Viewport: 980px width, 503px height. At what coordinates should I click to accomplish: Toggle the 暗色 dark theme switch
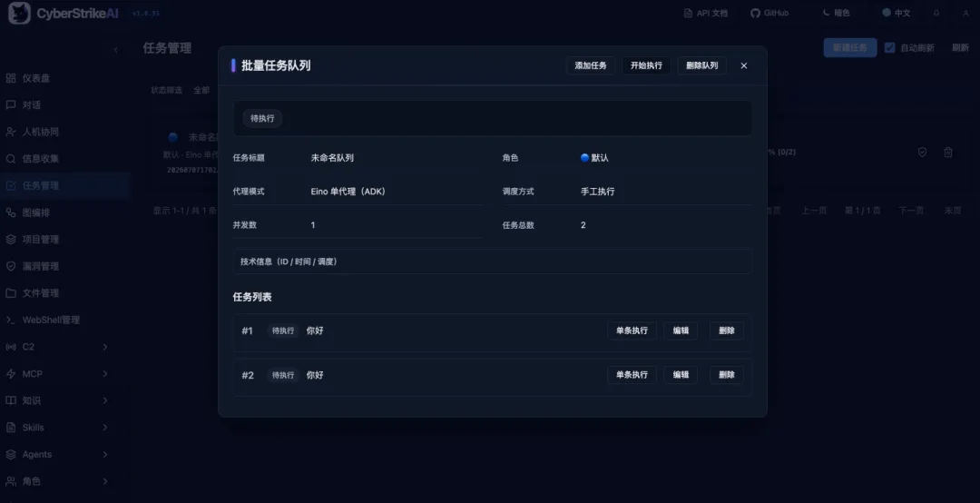836,13
